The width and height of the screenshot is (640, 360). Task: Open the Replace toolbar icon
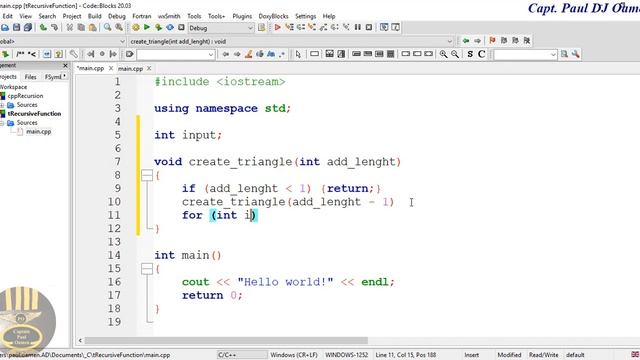point(119,27)
